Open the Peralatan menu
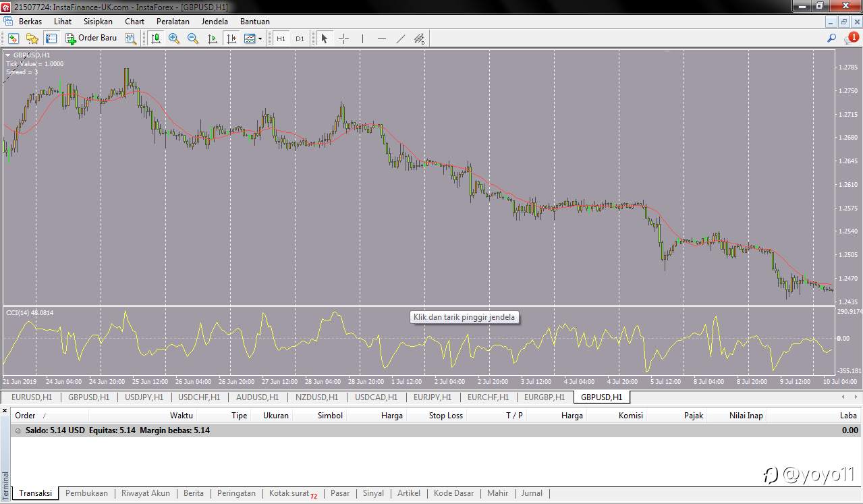Viewport: 863px width, 504px height. pyautogui.click(x=173, y=22)
